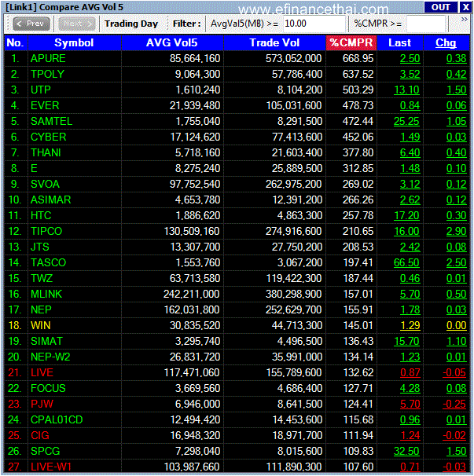Select the red LIVE symbol in row 21
Image resolution: width=474 pixels, height=476 pixels.
tap(42, 373)
